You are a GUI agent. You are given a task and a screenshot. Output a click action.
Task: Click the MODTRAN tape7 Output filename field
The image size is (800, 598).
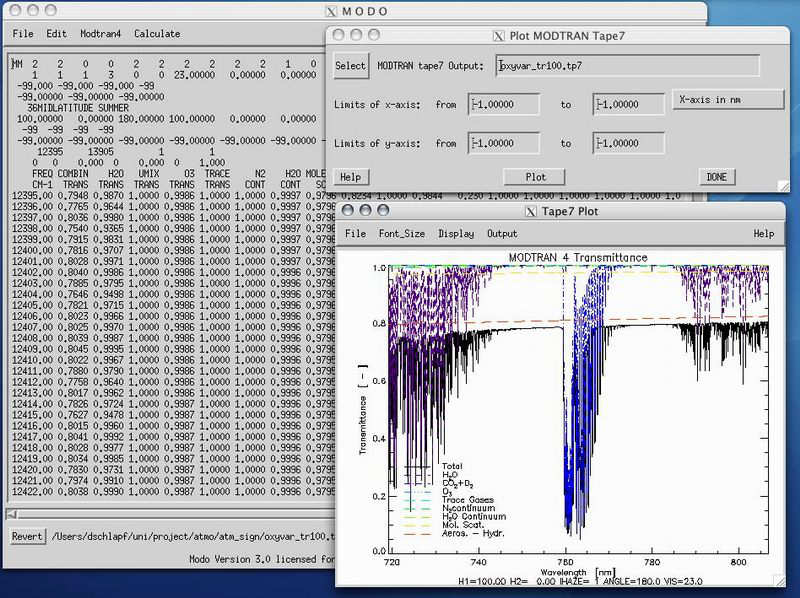[x=627, y=66]
